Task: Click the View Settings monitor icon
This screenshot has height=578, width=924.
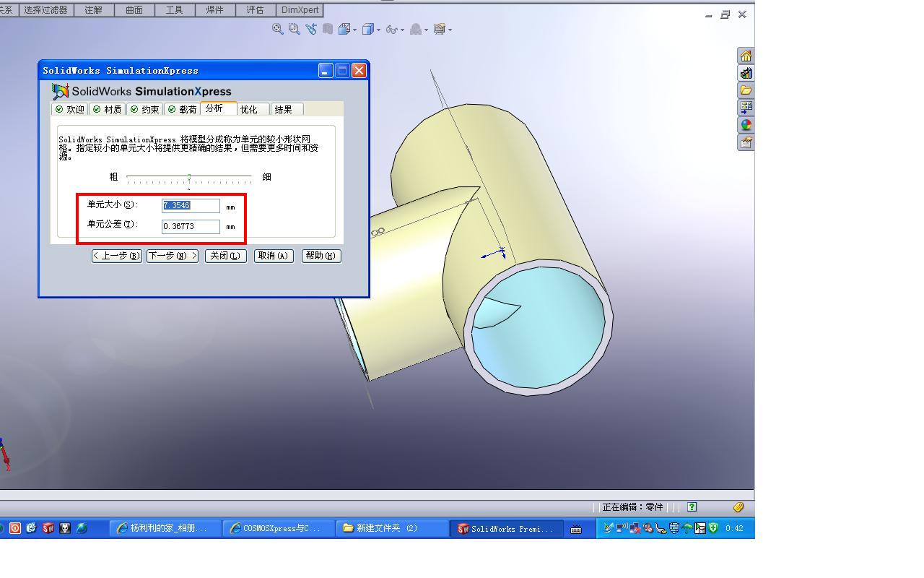Action: coord(439,29)
